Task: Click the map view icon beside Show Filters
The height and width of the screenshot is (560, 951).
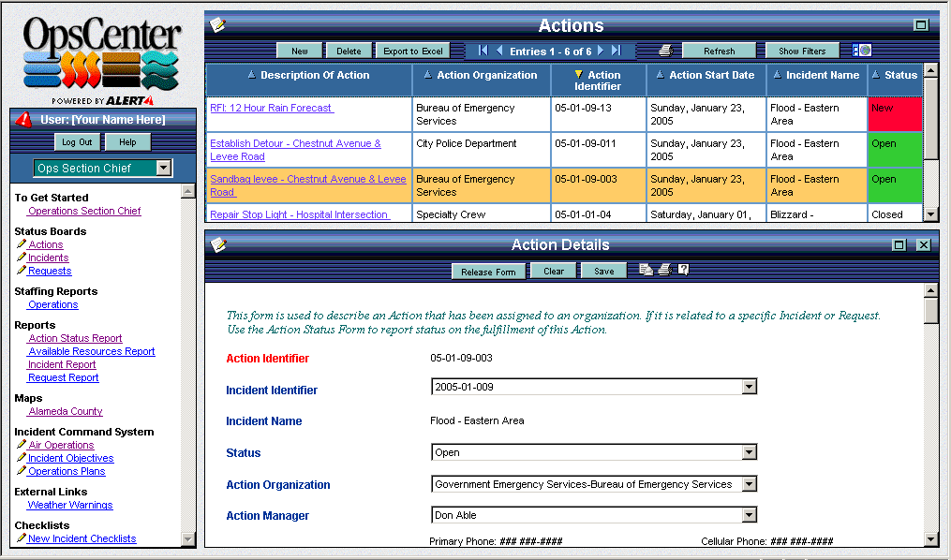Action: pyautogui.click(x=862, y=51)
